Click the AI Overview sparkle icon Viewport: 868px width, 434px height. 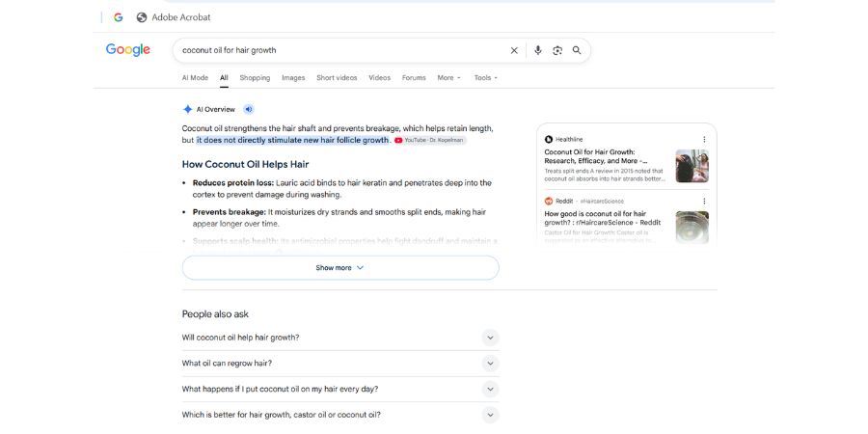click(x=188, y=109)
